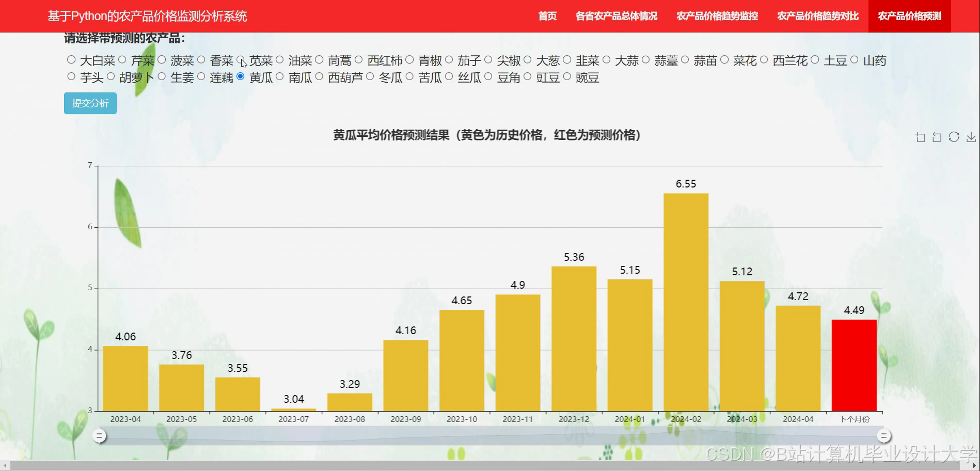The height and width of the screenshot is (471, 980).
Task: Select the 西兰花 radio button
Action: click(x=764, y=60)
